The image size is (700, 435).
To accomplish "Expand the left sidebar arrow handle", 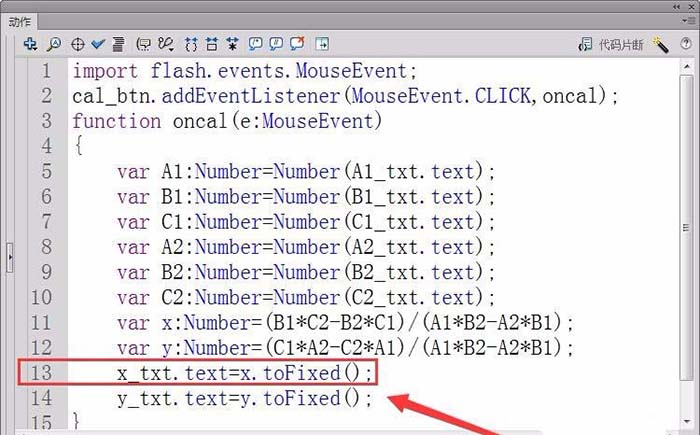I will 10,257.
